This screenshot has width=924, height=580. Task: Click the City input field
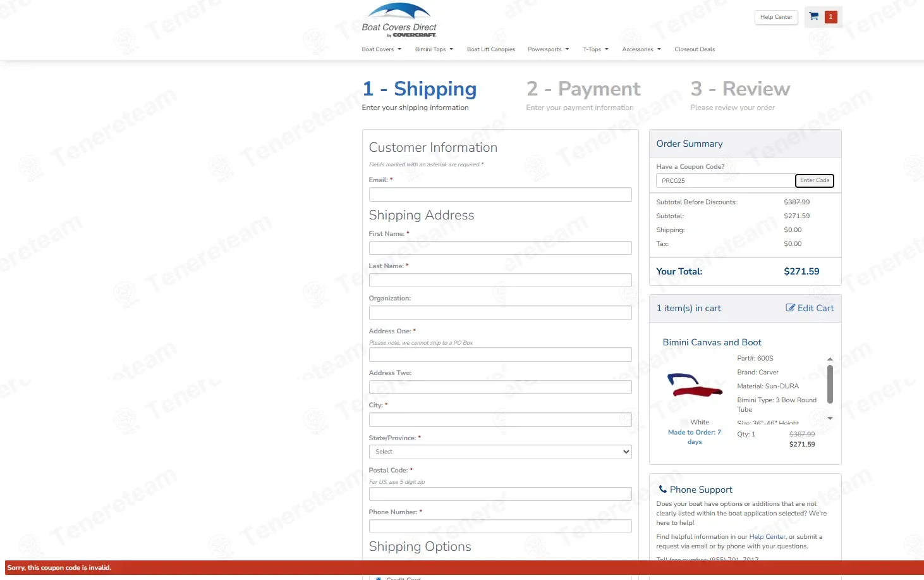point(500,419)
